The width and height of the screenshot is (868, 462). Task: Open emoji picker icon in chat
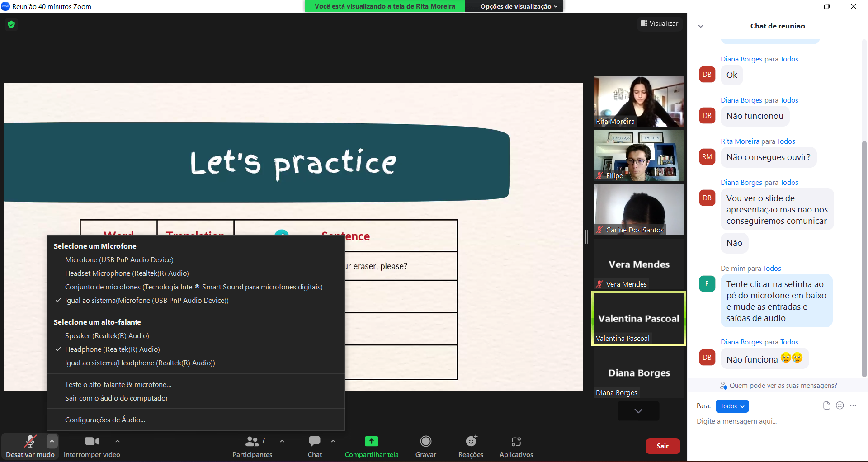tap(840, 405)
